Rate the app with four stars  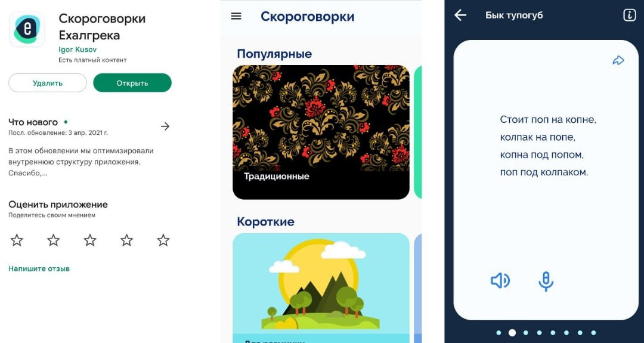[126, 240]
